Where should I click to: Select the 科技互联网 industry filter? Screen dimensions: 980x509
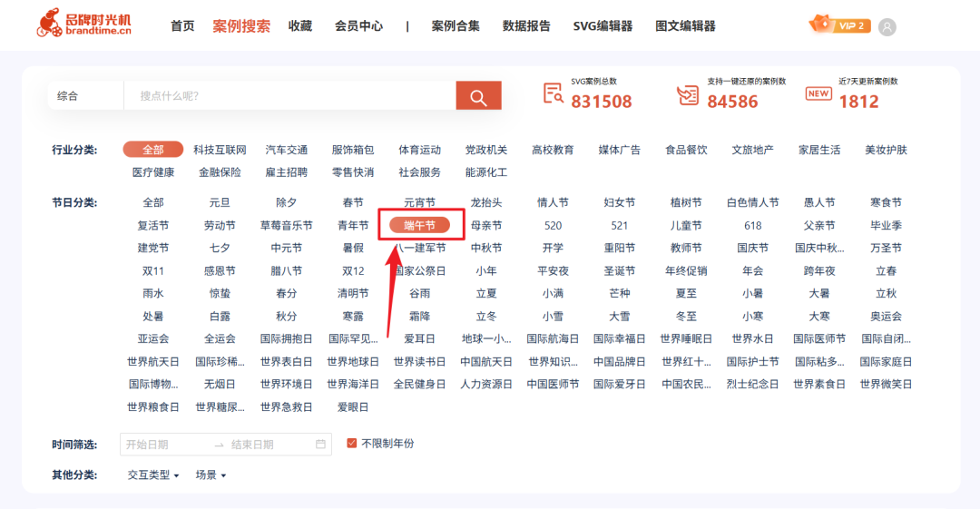click(220, 150)
